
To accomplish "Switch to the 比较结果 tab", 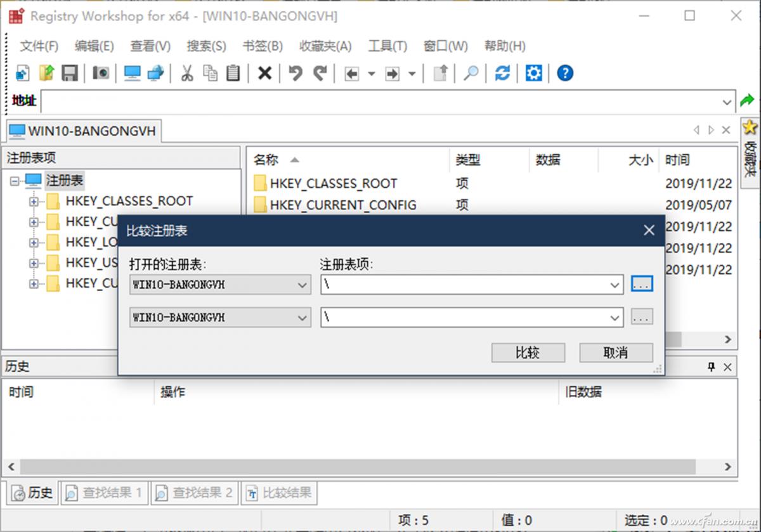I will (x=279, y=493).
